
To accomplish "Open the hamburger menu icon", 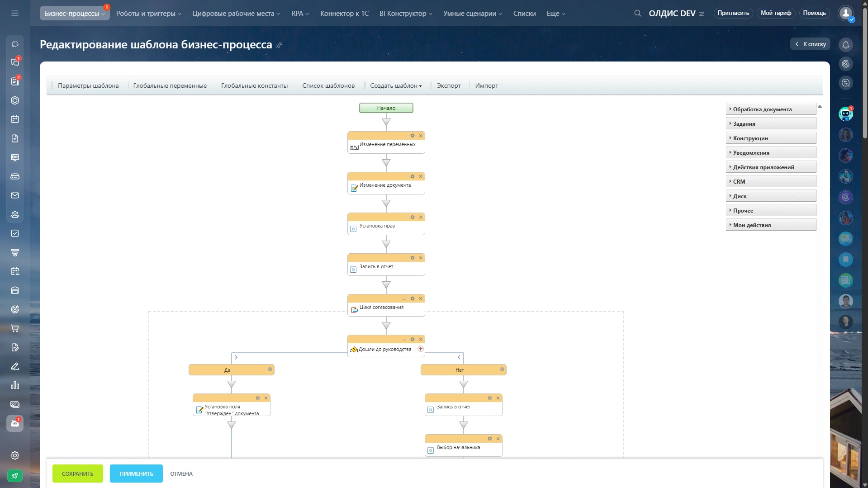I will click(15, 13).
